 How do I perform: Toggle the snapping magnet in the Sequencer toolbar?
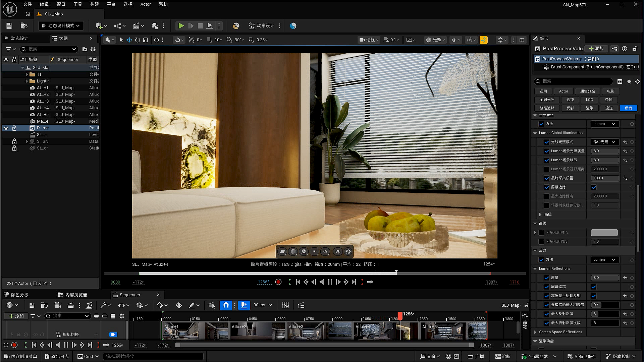[226, 305]
